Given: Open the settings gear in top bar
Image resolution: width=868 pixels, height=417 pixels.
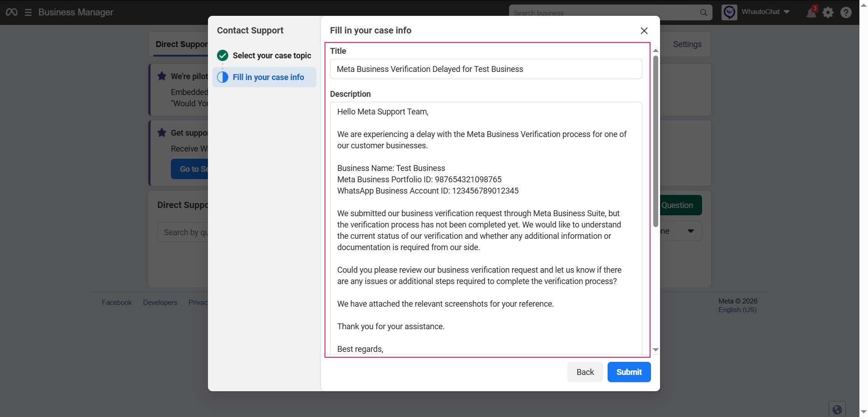Looking at the screenshot, I should pyautogui.click(x=828, y=12).
